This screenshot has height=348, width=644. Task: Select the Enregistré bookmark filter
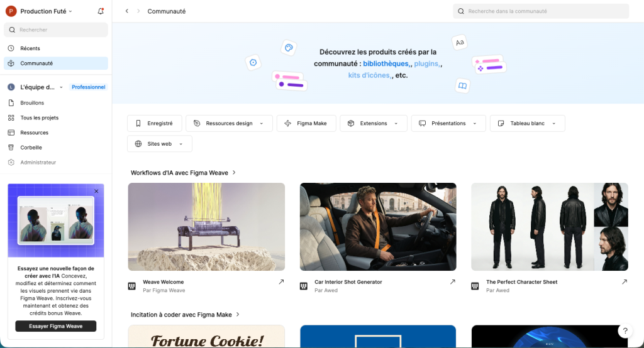(x=155, y=124)
